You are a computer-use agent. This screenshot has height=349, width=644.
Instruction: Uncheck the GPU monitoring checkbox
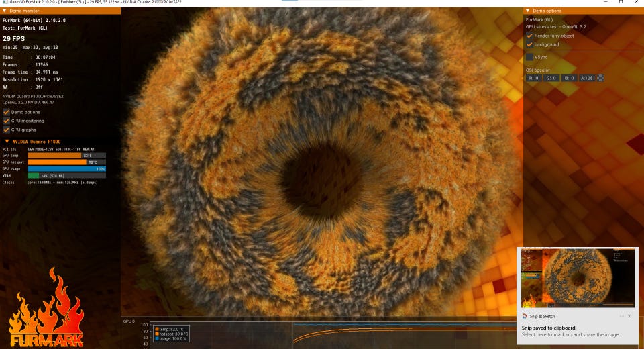click(6, 121)
